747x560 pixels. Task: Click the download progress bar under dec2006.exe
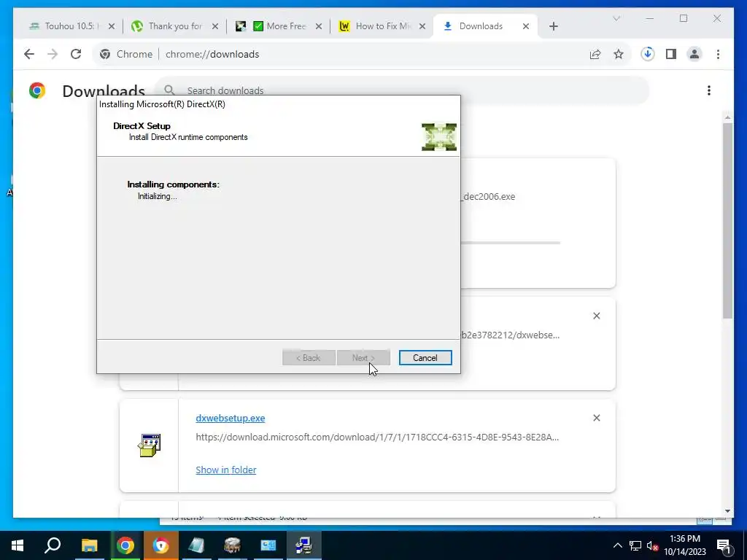tap(510, 243)
